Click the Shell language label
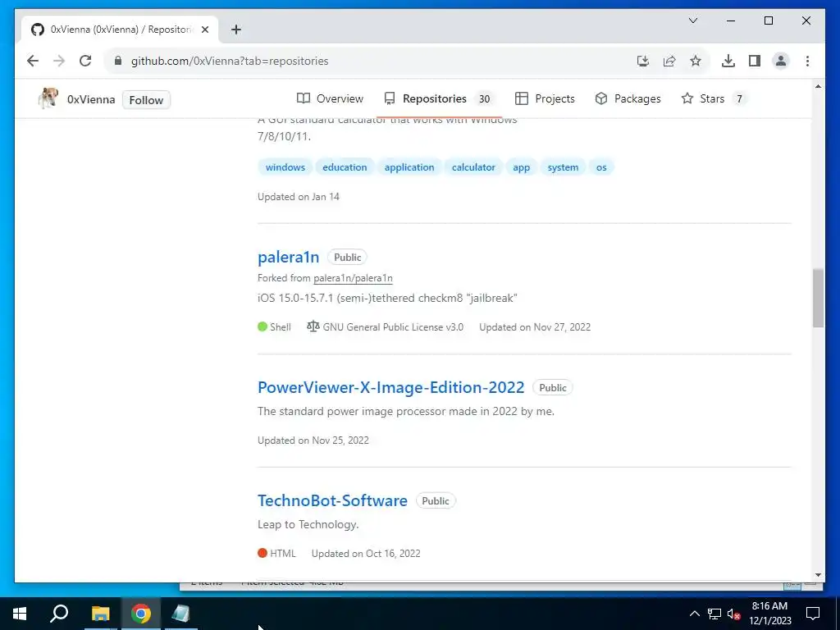 [x=281, y=326]
